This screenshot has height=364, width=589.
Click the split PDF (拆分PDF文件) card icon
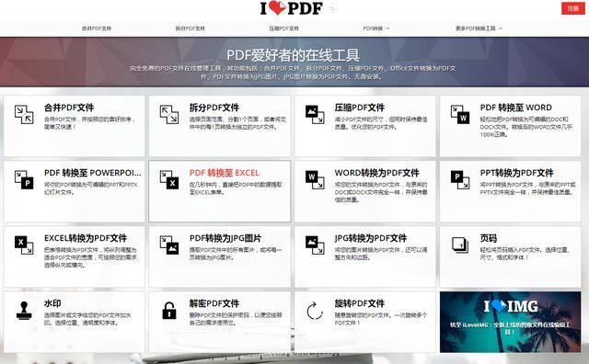coord(169,115)
